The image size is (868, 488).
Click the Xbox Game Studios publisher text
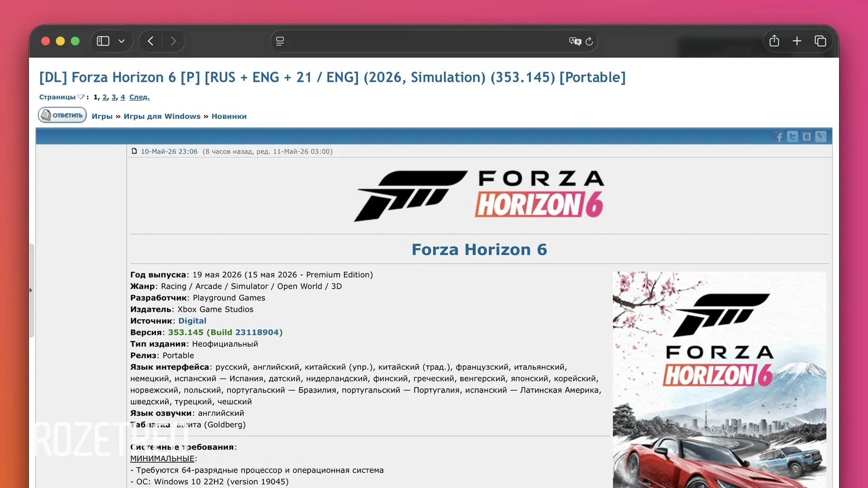(215, 310)
